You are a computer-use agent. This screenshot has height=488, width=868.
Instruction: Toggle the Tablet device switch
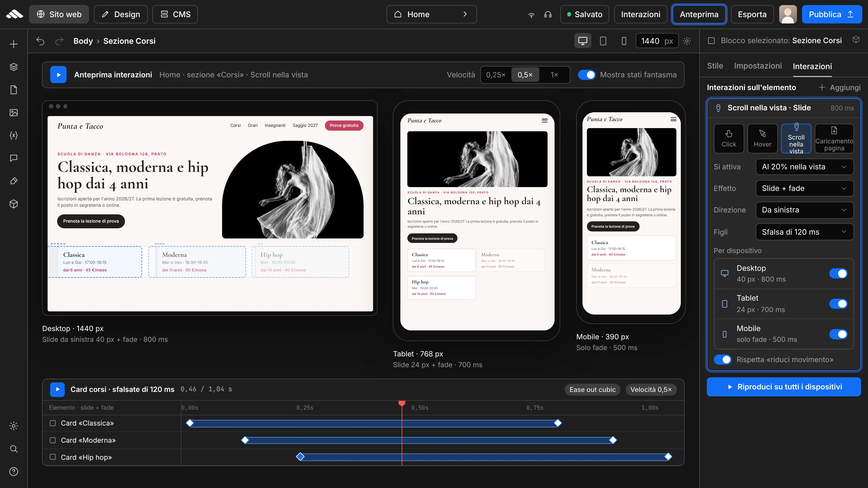coord(838,304)
